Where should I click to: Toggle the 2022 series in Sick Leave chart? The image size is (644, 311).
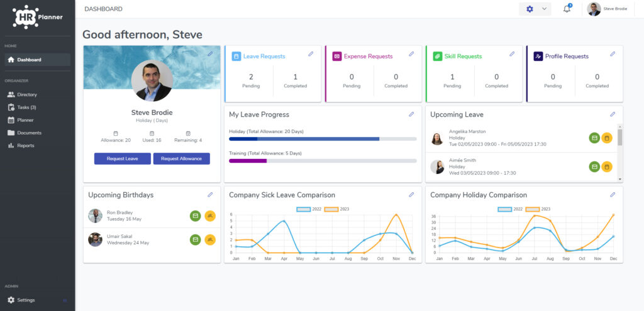309,209
